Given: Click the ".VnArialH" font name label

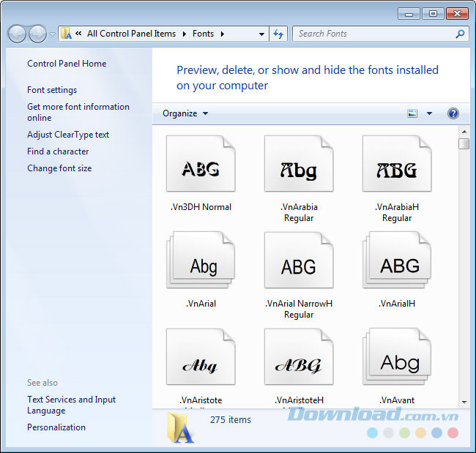Looking at the screenshot, I should (x=397, y=304).
